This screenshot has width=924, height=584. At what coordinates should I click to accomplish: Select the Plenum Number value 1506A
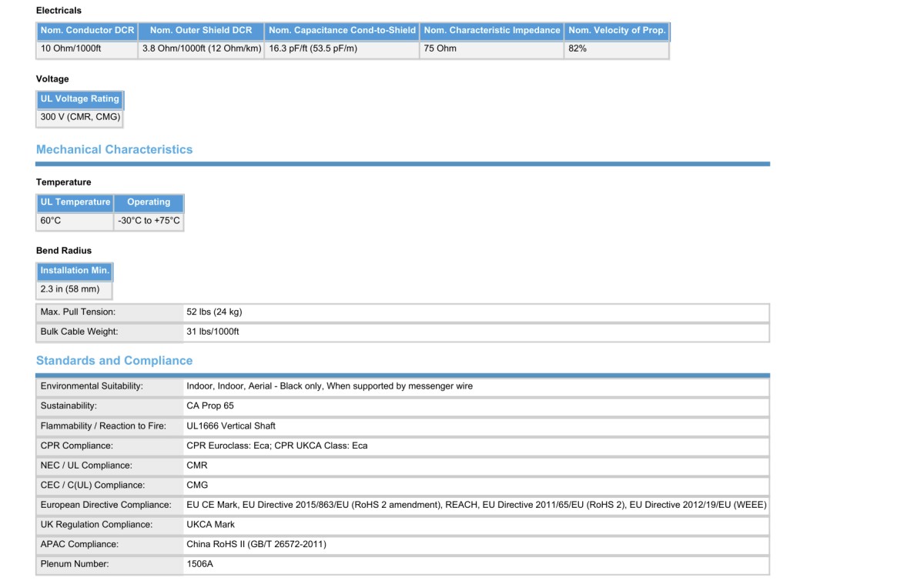(199, 565)
